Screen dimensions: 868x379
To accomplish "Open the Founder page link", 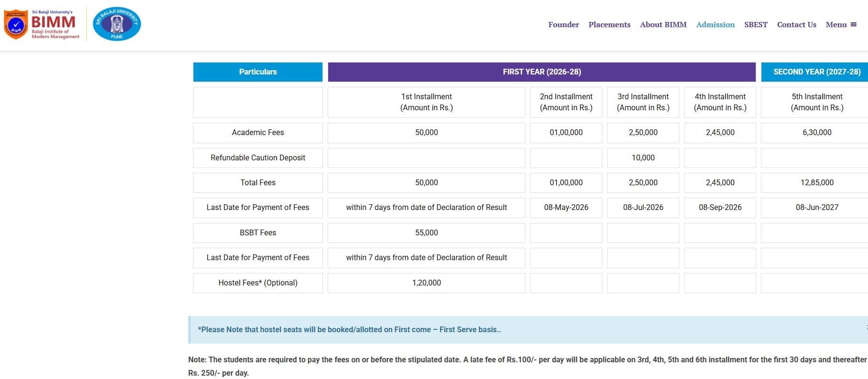I will [563, 24].
